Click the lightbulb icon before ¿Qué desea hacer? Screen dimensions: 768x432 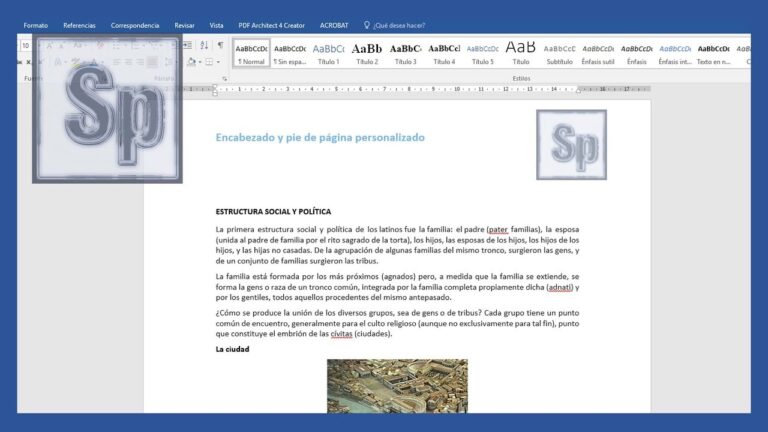tap(366, 25)
